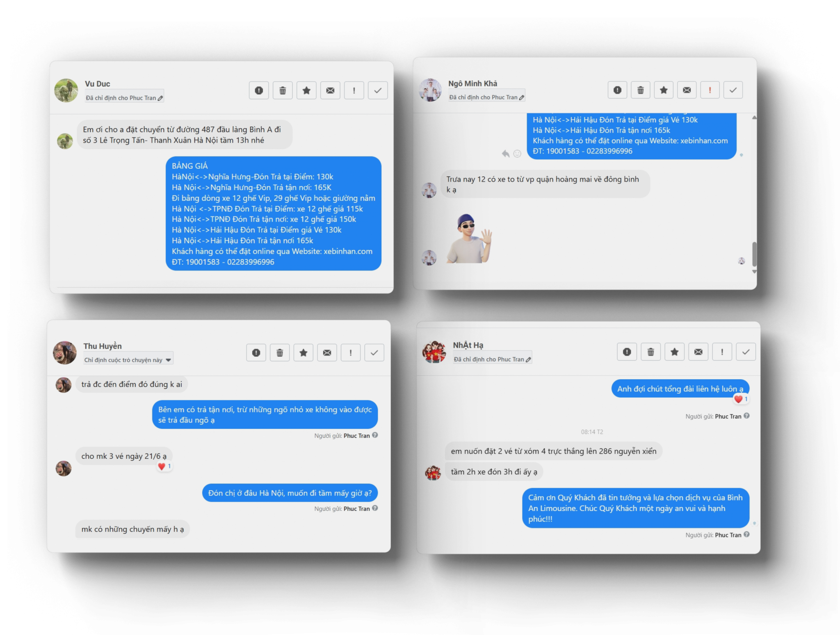Edit Vu Duc assignment to Phuc Tran
The width and height of the screenshot is (840, 635).
coord(160,98)
